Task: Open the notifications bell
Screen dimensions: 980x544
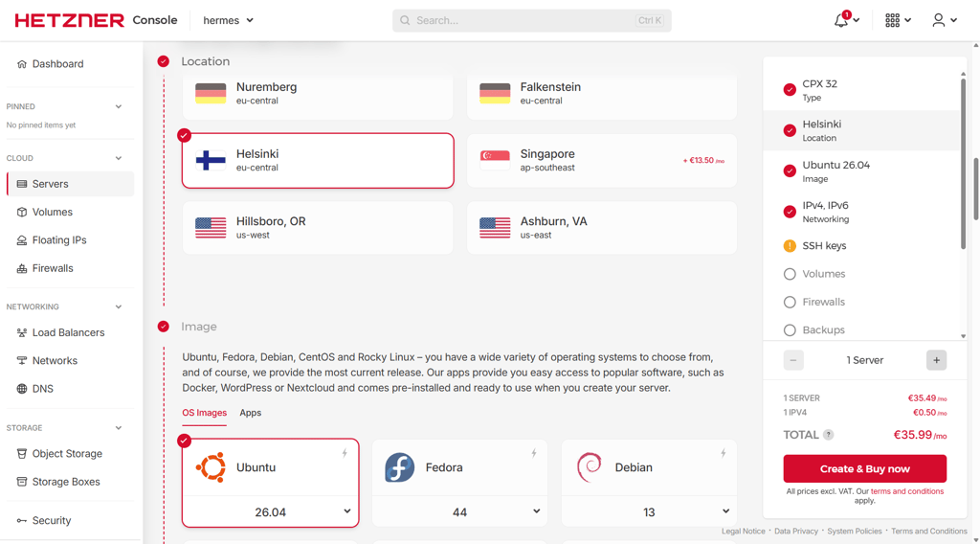Action: click(x=841, y=21)
